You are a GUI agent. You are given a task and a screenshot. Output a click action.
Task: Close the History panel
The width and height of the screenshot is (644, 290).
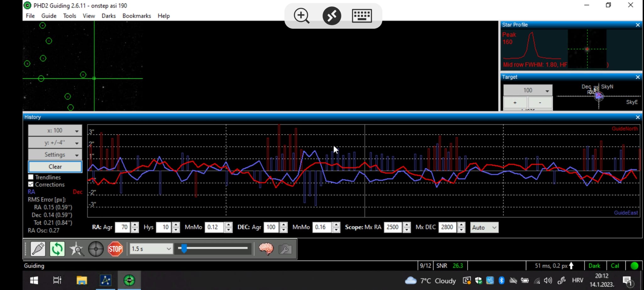point(638,117)
